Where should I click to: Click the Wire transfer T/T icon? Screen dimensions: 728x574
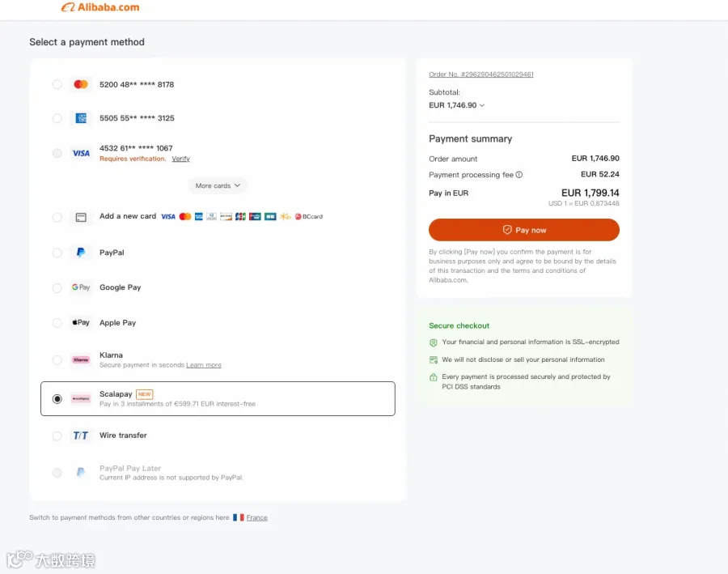coord(81,436)
